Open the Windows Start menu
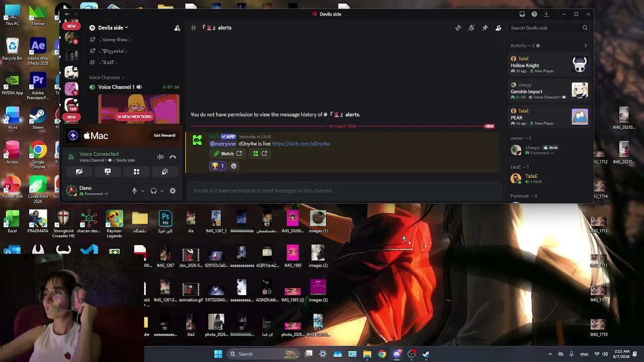644x362 pixels. click(218, 354)
